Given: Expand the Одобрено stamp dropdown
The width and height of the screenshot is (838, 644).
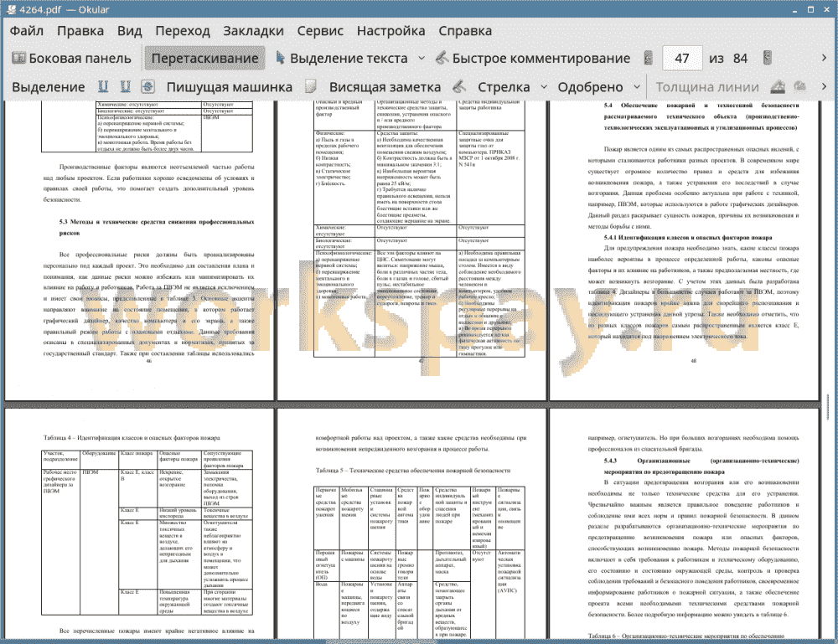Looking at the screenshot, I should (637, 87).
